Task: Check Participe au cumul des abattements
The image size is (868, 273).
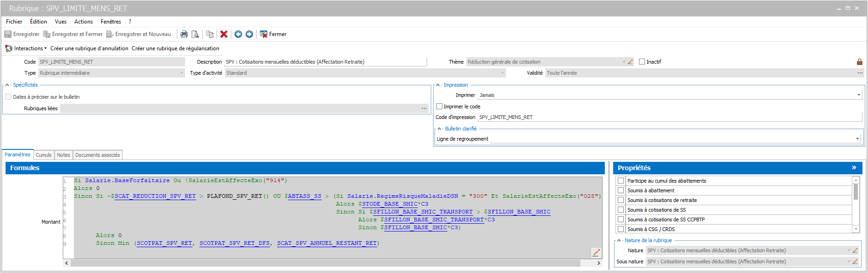Action: (621, 181)
